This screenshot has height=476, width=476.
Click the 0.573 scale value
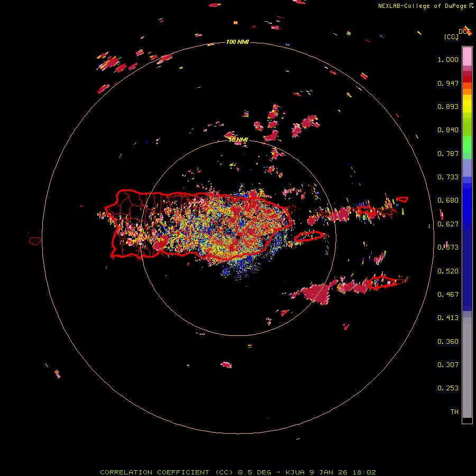[x=448, y=248]
